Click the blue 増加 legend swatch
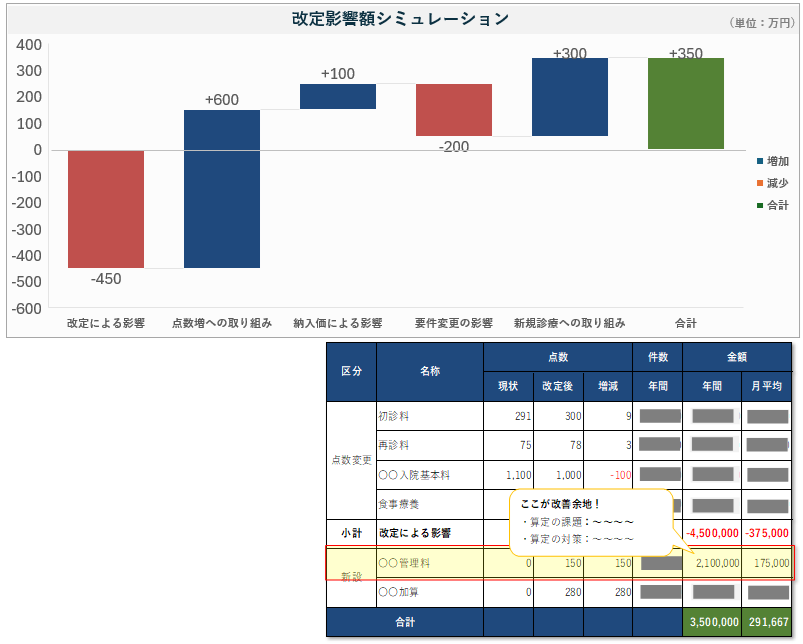The height and width of the screenshot is (644, 803). 760,162
